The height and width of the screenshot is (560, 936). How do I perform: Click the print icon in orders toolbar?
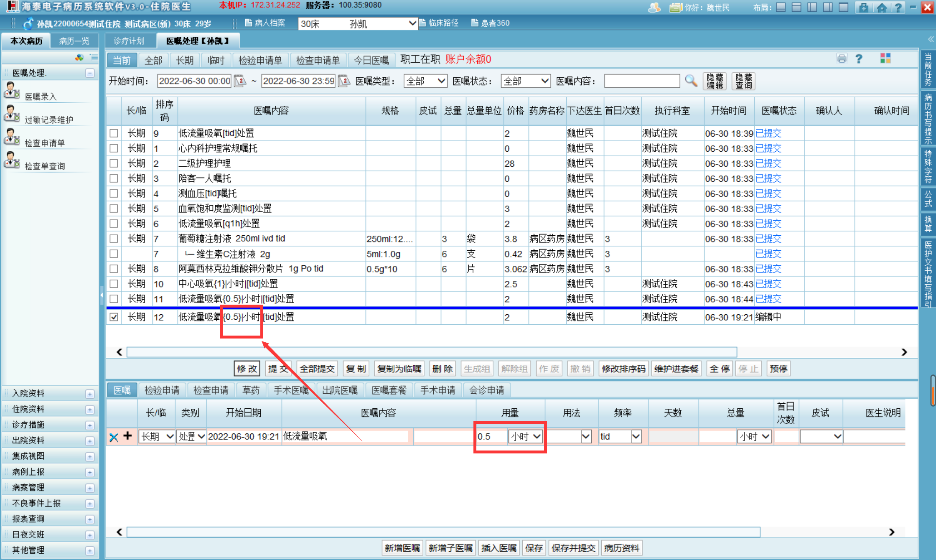tap(842, 59)
